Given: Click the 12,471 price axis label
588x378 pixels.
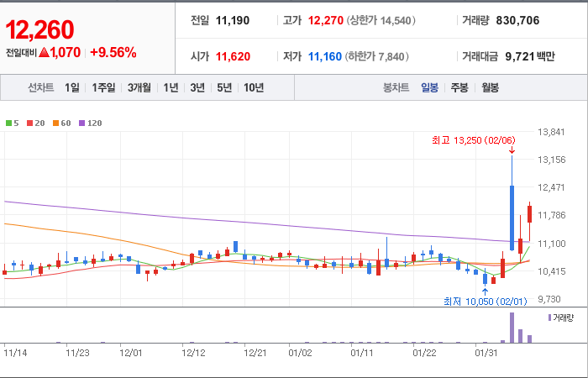Looking at the screenshot, I should click(551, 187).
